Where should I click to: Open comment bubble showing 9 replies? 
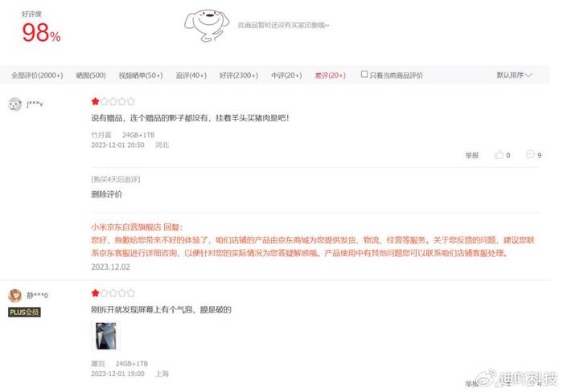coord(530,154)
